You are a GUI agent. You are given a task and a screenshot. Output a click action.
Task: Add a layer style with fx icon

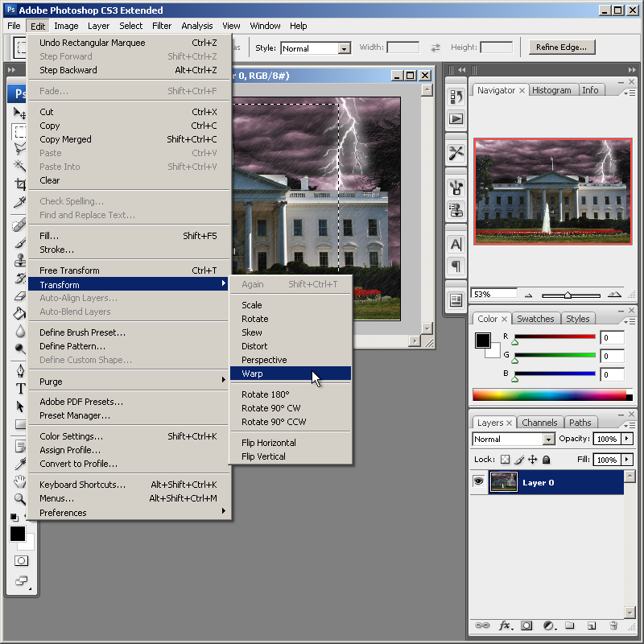coord(506,625)
